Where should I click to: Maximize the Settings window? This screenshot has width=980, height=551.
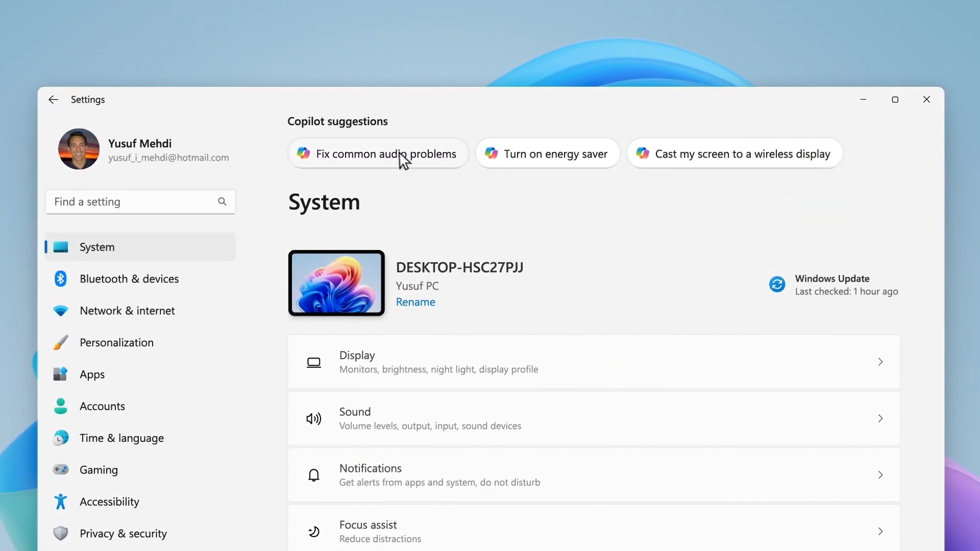pos(895,99)
